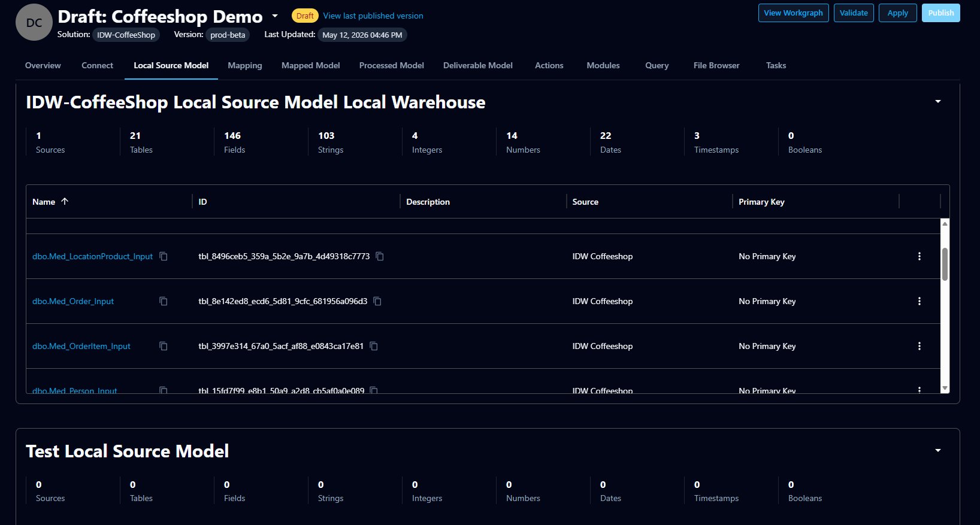Open row menu for dbo.Med_Order_Input
980x525 pixels.
(919, 301)
